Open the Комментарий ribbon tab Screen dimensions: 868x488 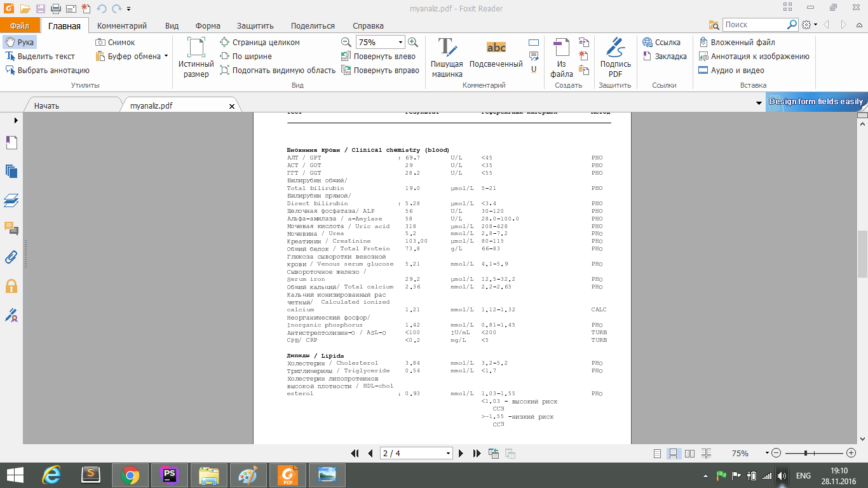point(122,26)
